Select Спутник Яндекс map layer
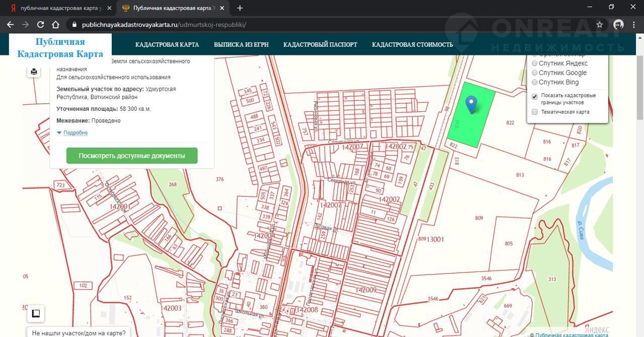The image size is (644, 337). pyautogui.click(x=535, y=63)
